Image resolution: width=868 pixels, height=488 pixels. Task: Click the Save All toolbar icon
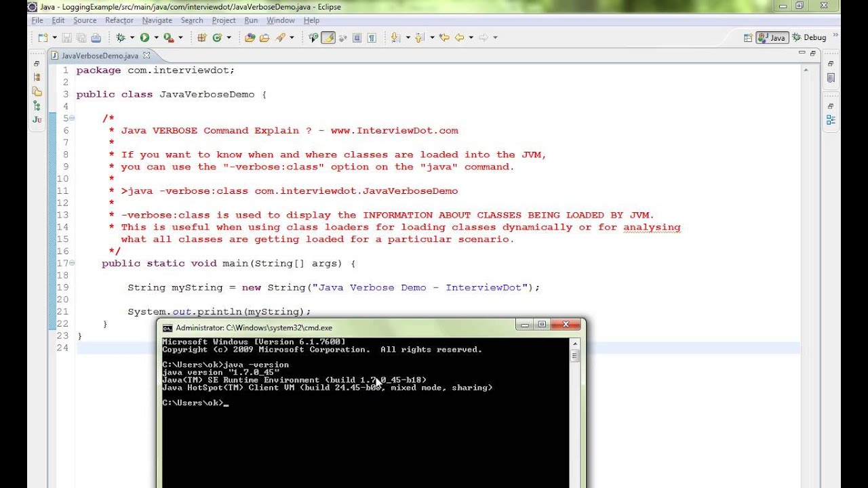(x=81, y=38)
